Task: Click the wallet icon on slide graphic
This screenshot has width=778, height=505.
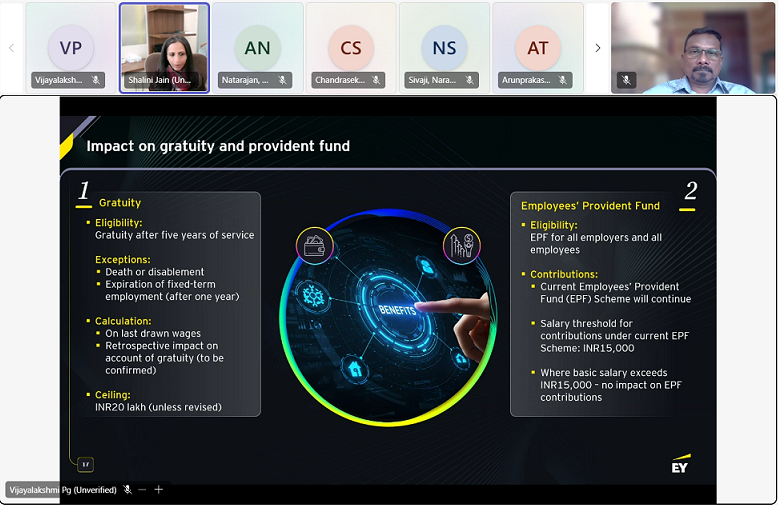Action: click(x=312, y=244)
